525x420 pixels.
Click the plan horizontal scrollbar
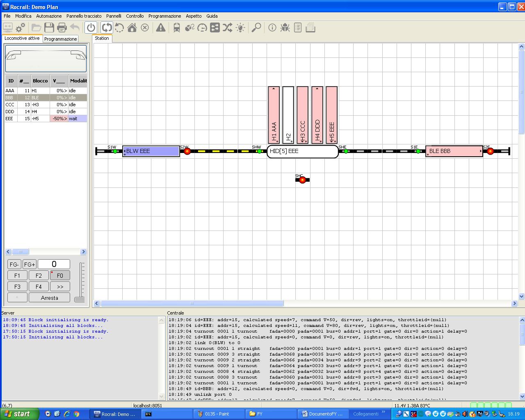tap(192, 304)
